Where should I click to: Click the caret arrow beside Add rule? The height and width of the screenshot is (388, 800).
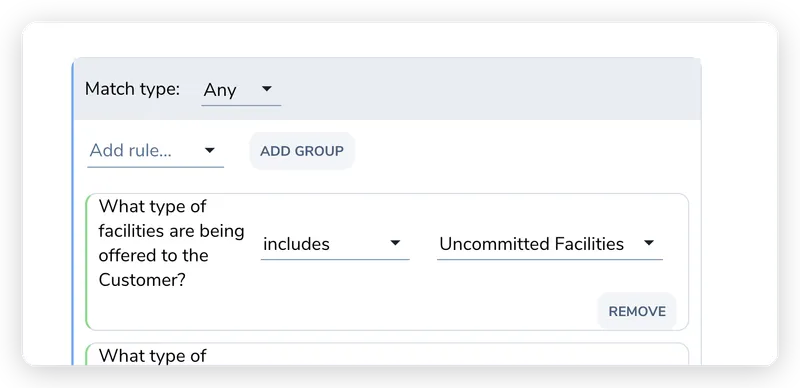point(210,151)
